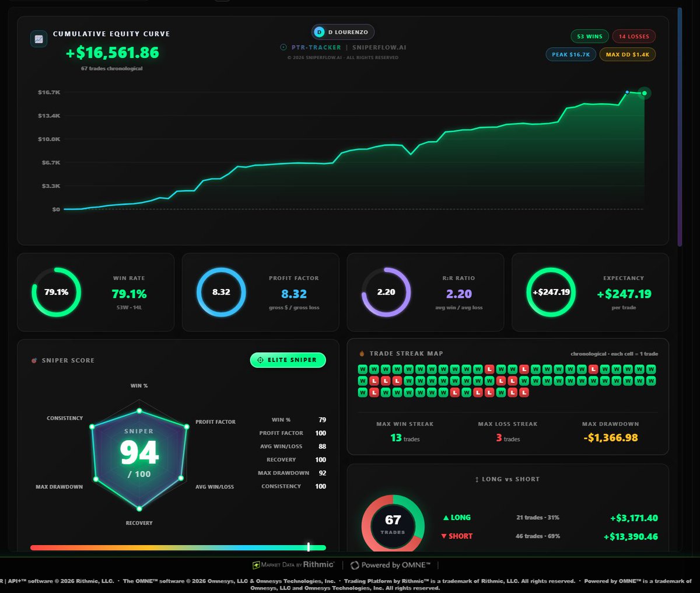The width and height of the screenshot is (700, 593).
Task: Click the SHORT +$13,390.46 profit value
Action: (x=631, y=536)
